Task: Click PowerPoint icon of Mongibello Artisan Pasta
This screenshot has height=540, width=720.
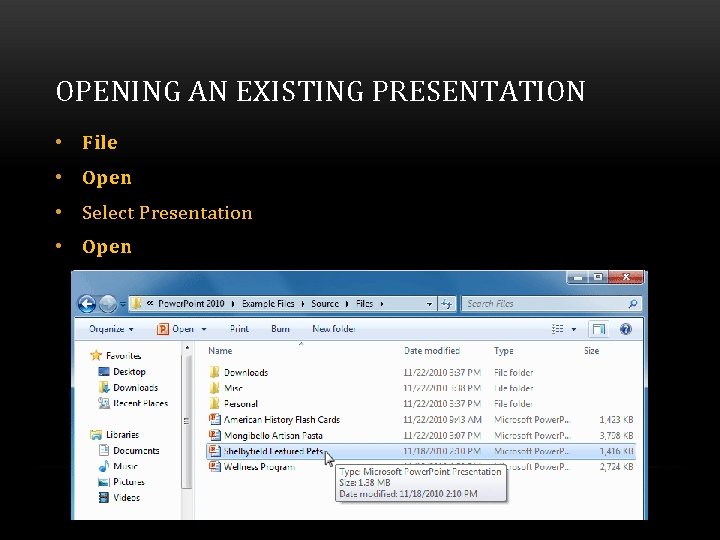Action: click(x=214, y=435)
